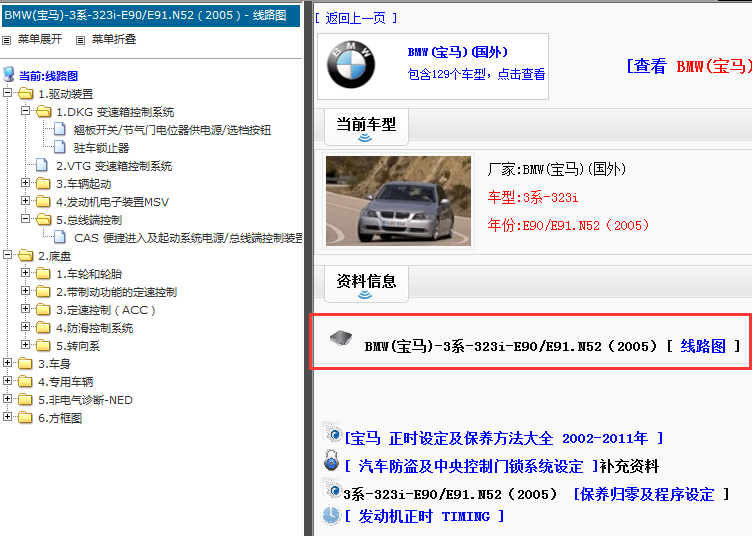The height and width of the screenshot is (536, 752).
Task: Open the 发动机正时 TIMING link
Action: point(424,516)
